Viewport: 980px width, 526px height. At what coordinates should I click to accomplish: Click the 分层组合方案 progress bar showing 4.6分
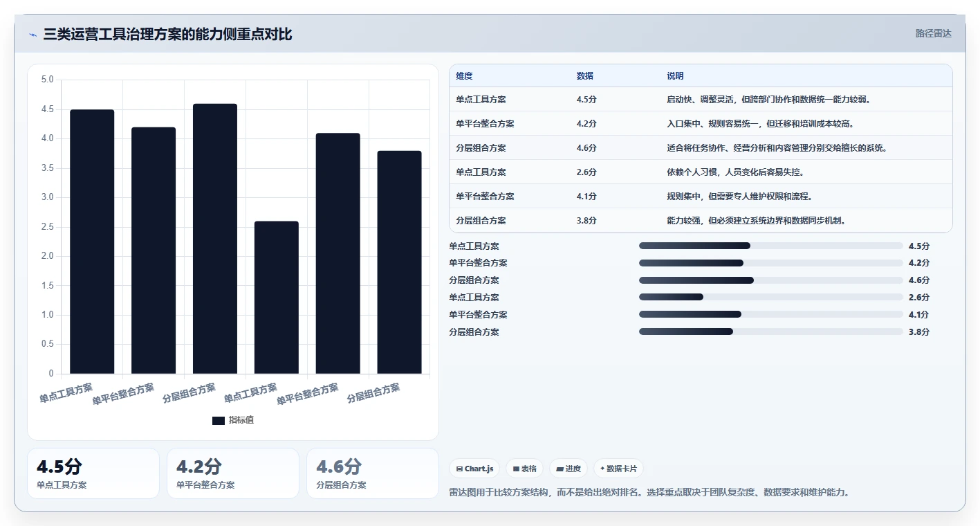point(770,280)
